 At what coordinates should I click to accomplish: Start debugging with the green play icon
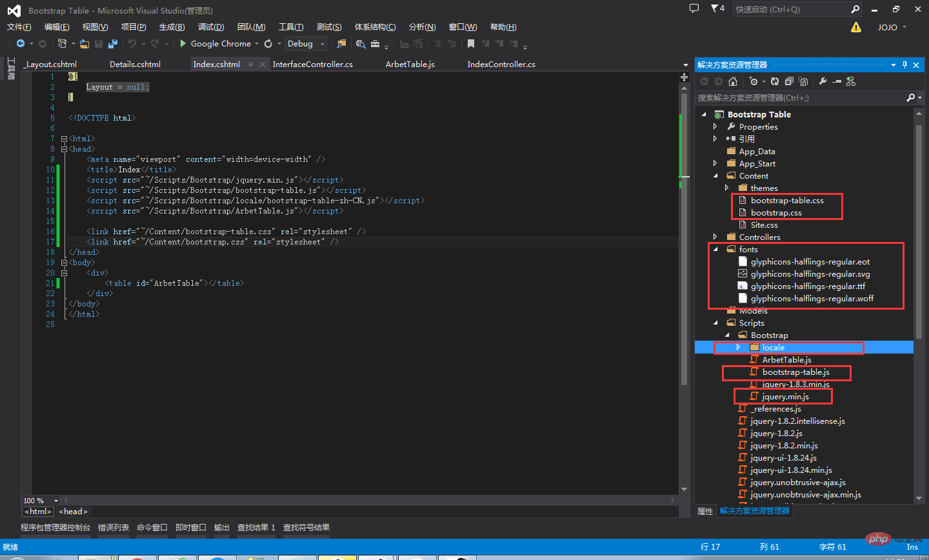183,44
